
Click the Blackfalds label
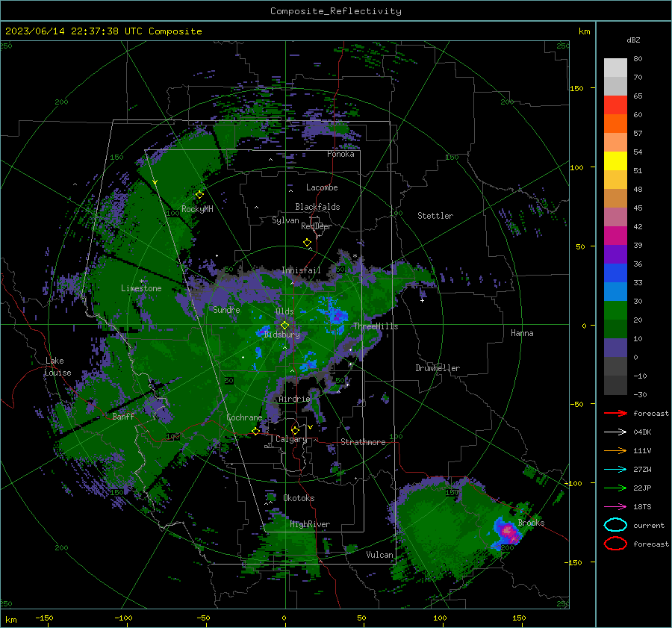(x=317, y=207)
